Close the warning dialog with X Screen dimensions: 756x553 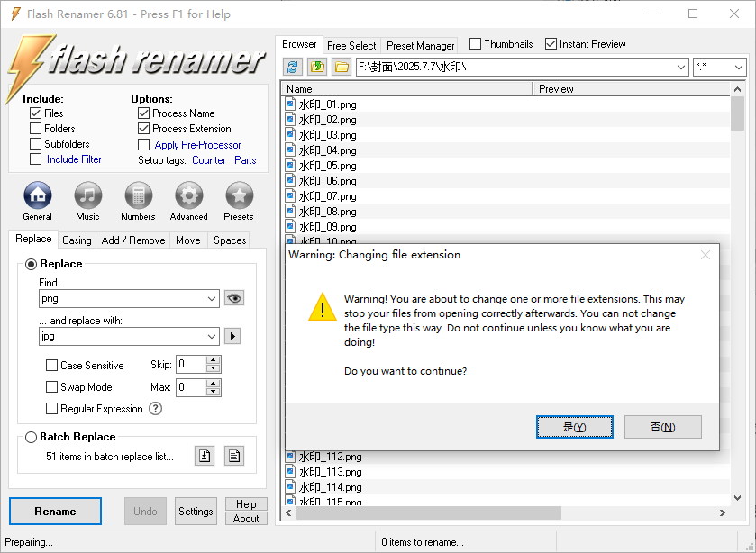point(706,255)
